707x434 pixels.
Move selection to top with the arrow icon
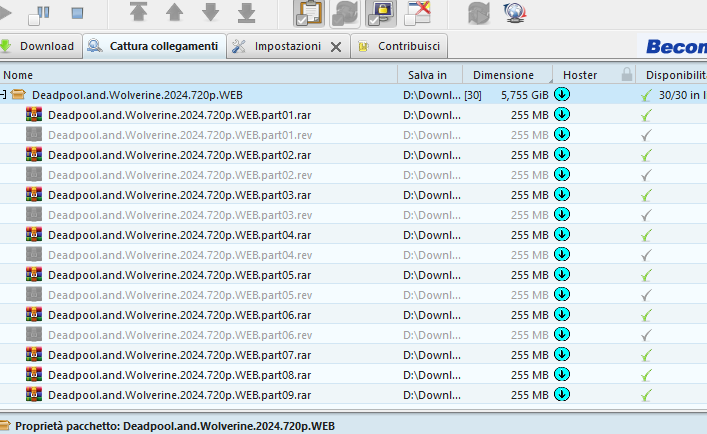[x=138, y=12]
